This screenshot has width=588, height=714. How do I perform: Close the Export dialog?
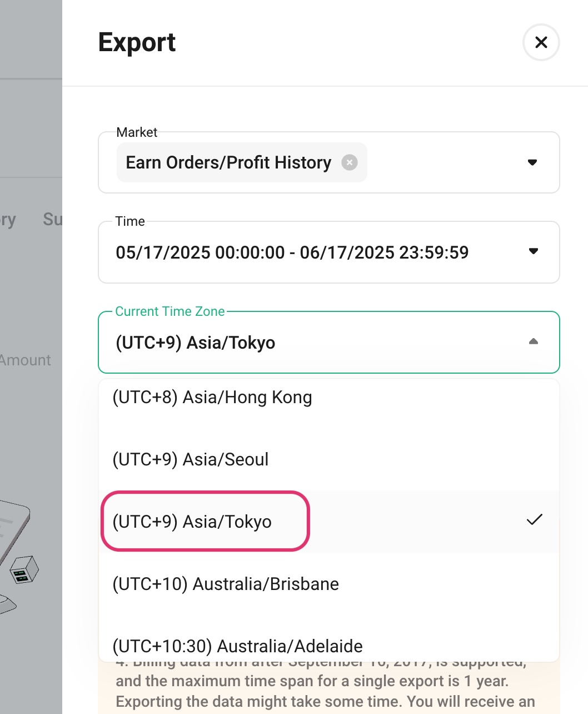tap(540, 42)
